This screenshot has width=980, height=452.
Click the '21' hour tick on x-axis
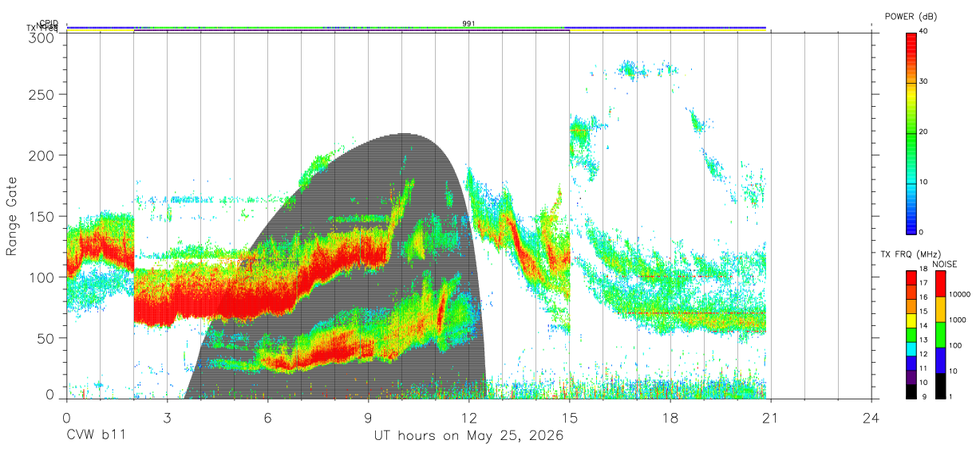pos(771,417)
